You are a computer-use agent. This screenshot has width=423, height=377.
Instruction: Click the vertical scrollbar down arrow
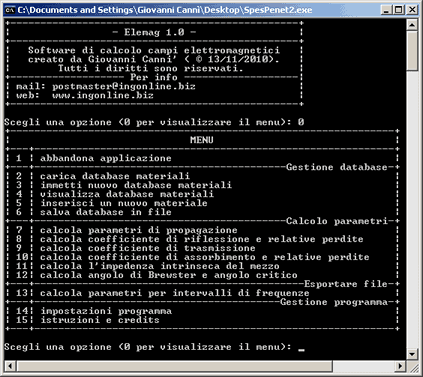pyautogui.click(x=412, y=354)
